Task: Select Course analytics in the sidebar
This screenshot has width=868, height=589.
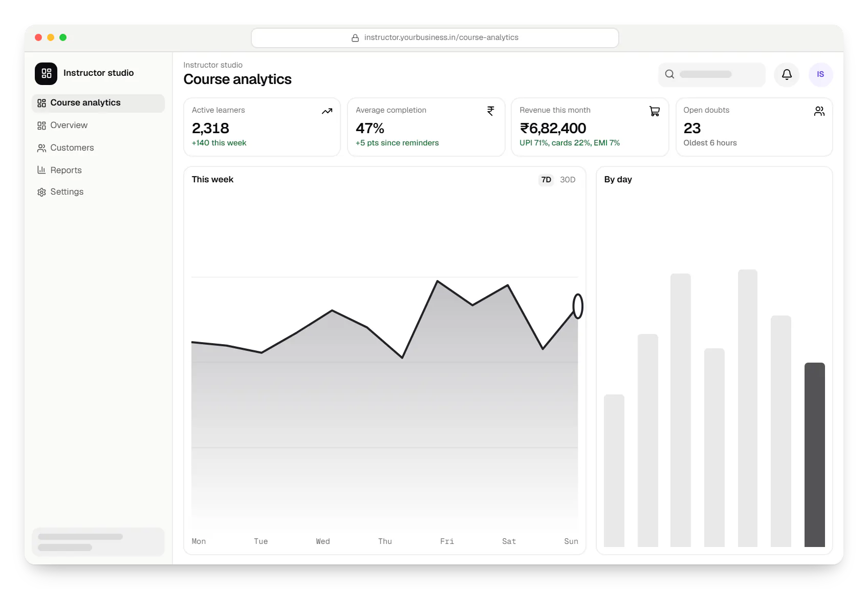Action: click(x=98, y=103)
